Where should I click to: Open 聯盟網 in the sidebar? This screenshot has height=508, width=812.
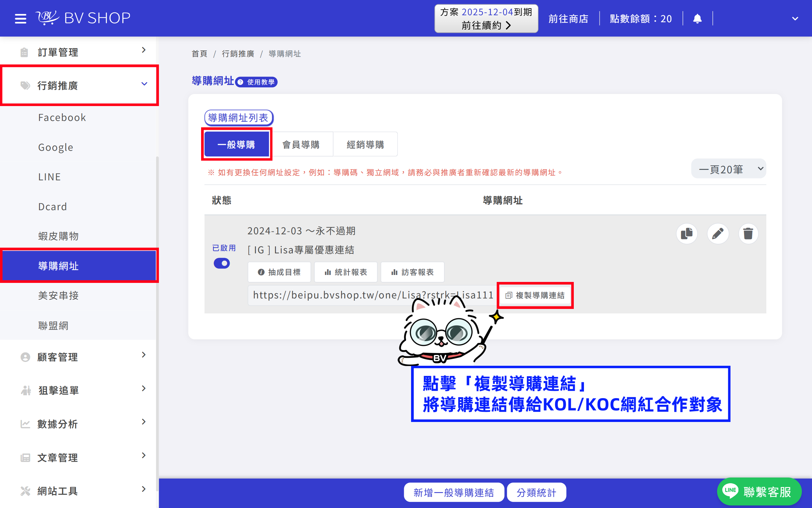point(53,325)
